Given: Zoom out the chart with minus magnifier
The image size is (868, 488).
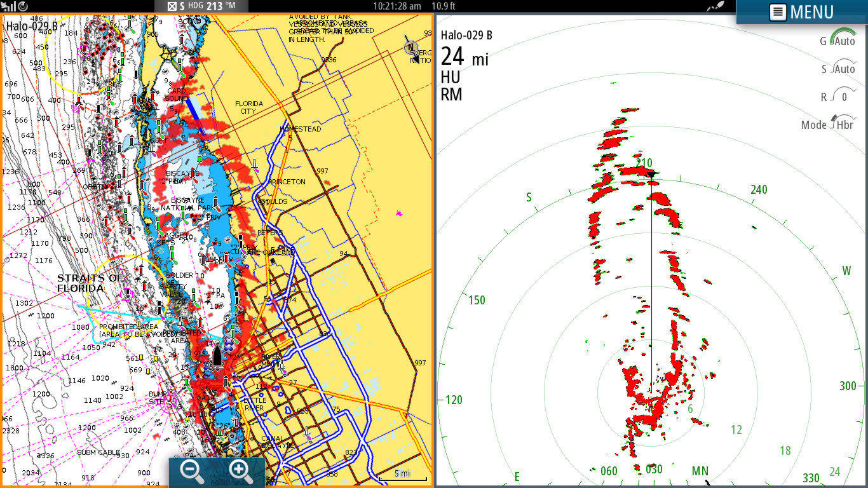Looking at the screenshot, I should click(x=191, y=471).
